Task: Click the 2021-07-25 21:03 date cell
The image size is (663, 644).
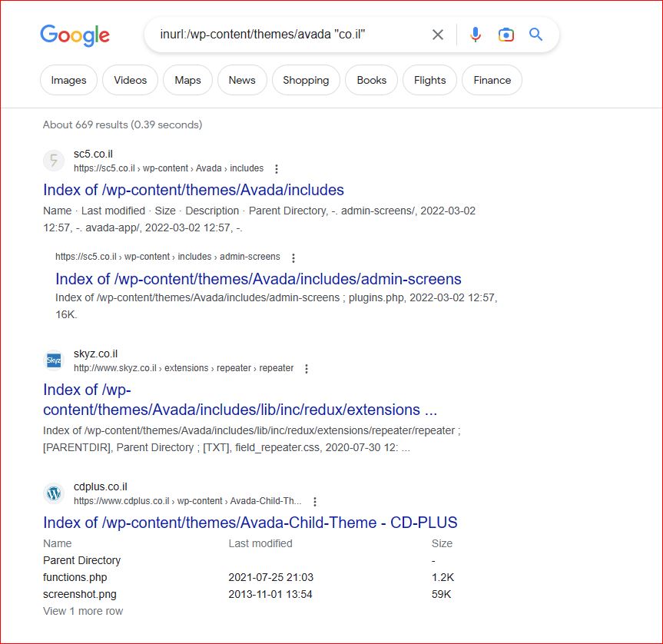Action: tap(271, 577)
